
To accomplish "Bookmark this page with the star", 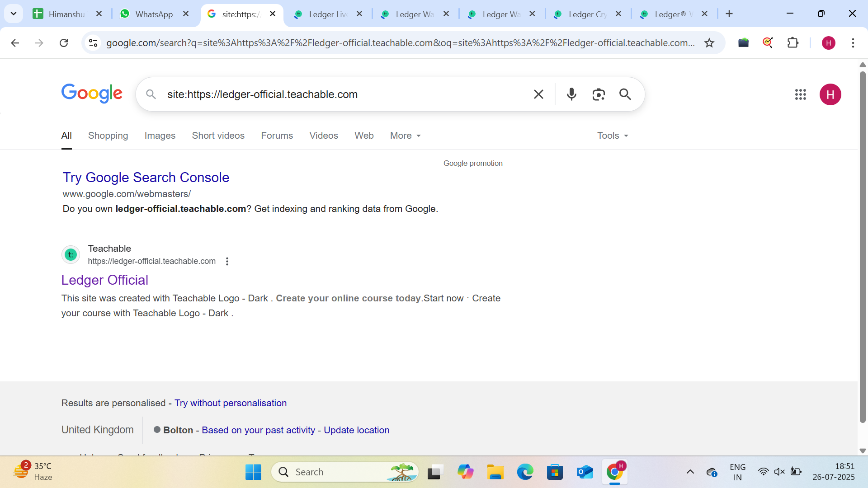I will coord(709,43).
